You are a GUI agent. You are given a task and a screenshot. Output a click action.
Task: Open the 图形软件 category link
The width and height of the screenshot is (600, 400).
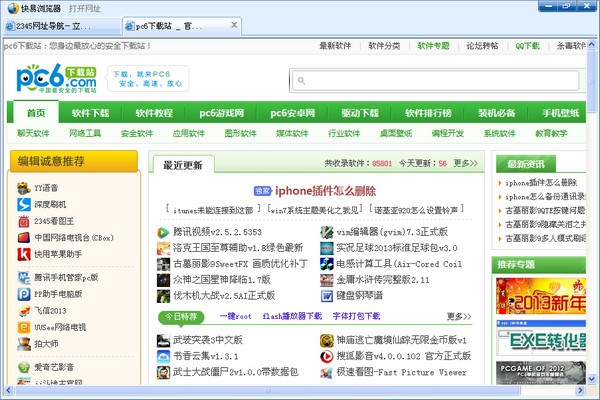[x=240, y=133]
